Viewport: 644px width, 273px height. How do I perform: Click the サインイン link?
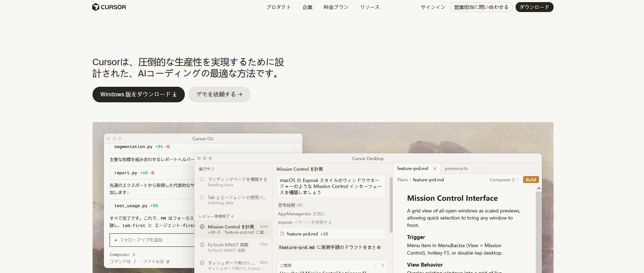point(433,7)
